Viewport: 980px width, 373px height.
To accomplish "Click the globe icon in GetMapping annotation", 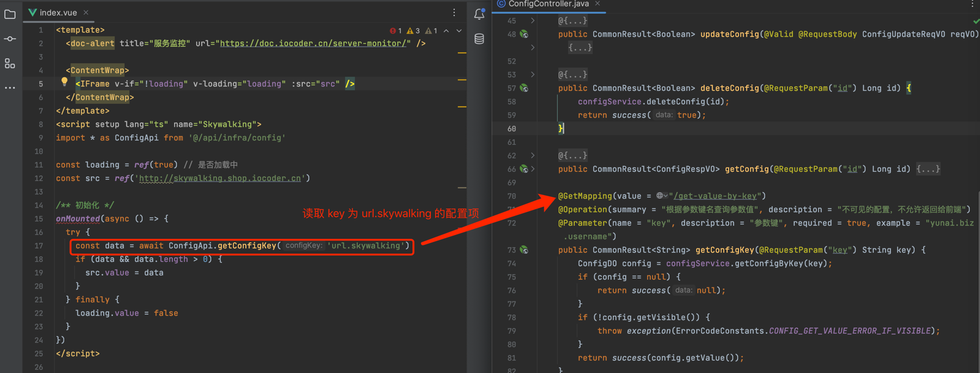I will [x=660, y=196].
